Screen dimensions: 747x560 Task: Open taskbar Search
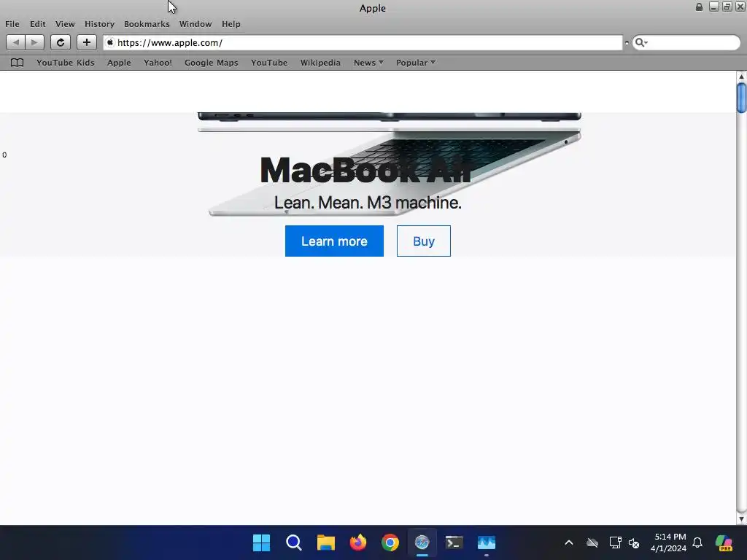[293, 542]
